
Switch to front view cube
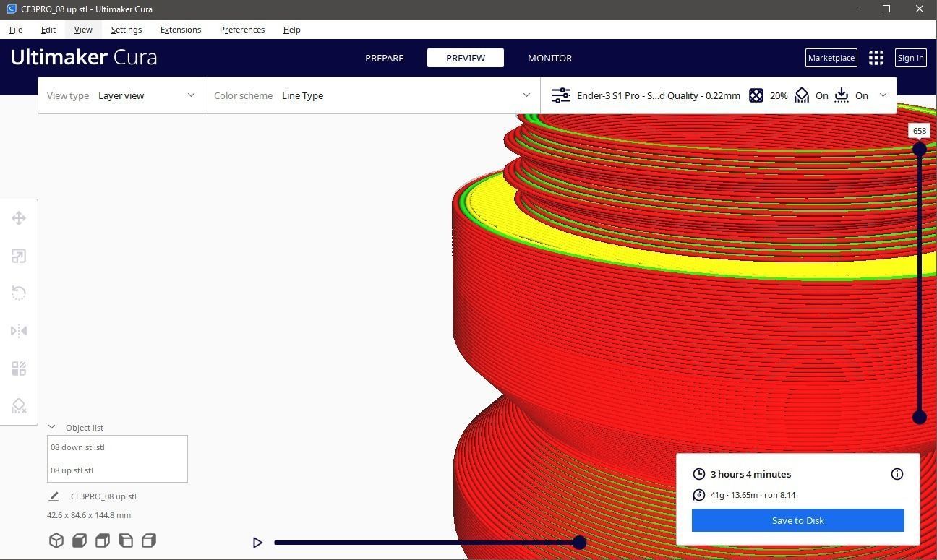(80, 540)
